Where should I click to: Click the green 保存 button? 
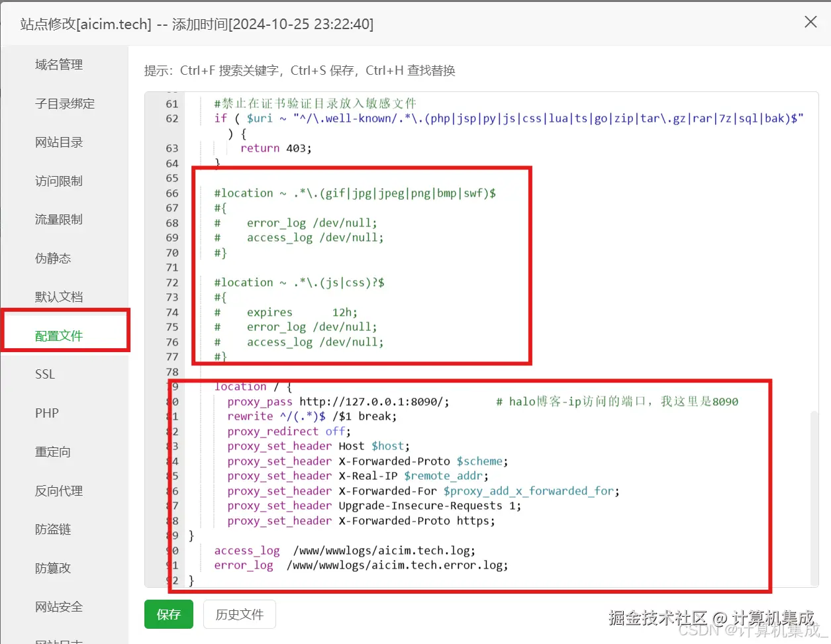169,614
